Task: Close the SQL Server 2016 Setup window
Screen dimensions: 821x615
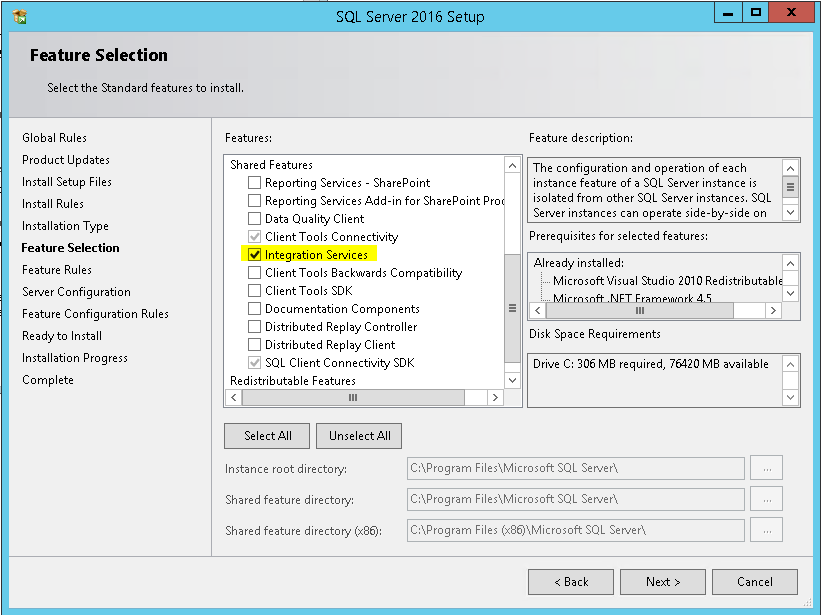Action: 791,13
